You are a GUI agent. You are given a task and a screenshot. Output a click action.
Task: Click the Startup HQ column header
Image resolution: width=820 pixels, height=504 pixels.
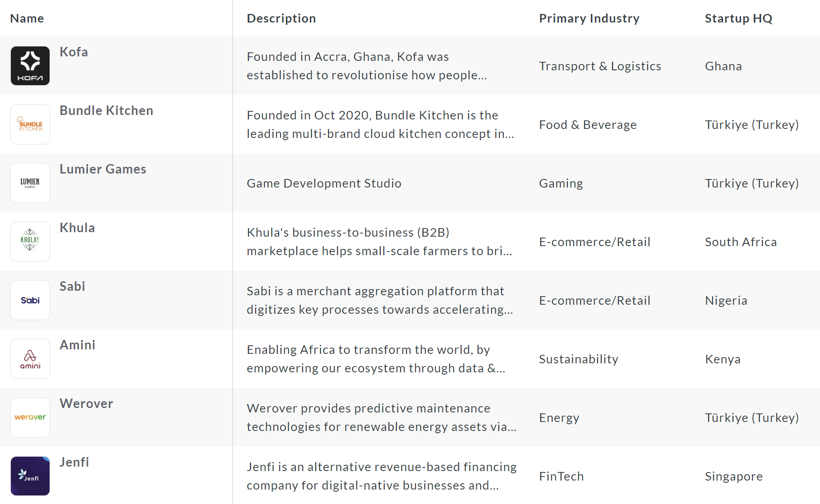pos(738,18)
